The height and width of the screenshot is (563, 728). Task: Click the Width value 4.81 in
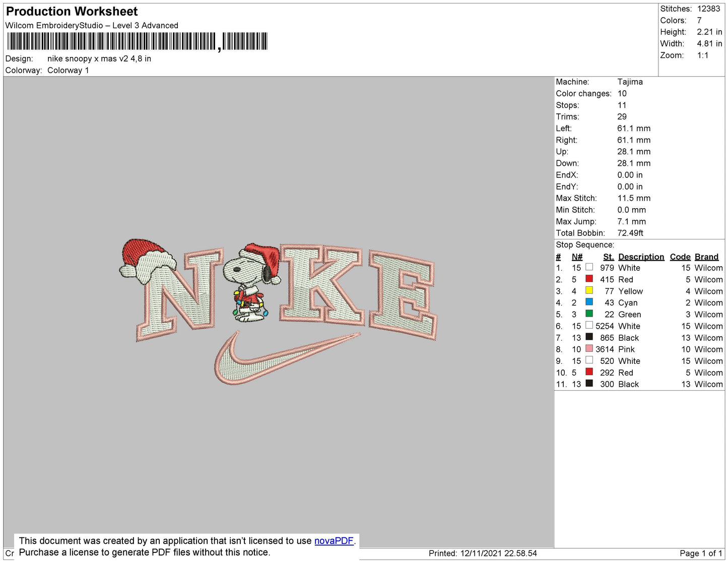coord(709,43)
